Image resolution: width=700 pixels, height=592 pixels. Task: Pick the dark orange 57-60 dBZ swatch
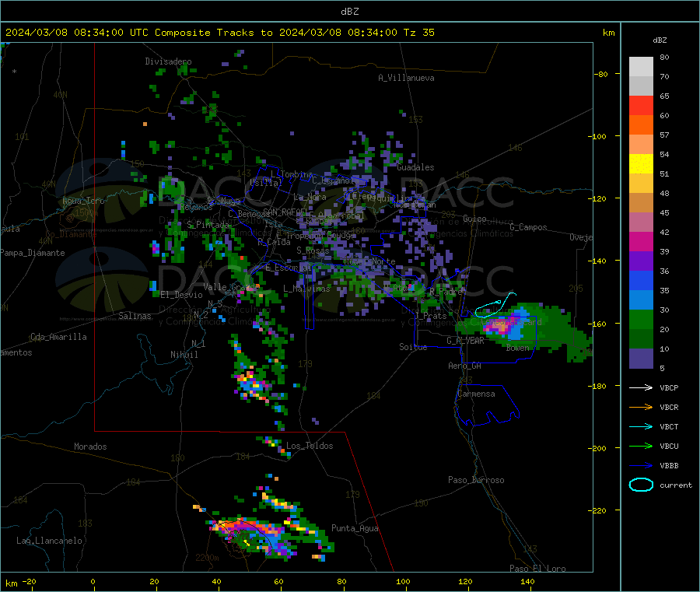click(x=641, y=125)
